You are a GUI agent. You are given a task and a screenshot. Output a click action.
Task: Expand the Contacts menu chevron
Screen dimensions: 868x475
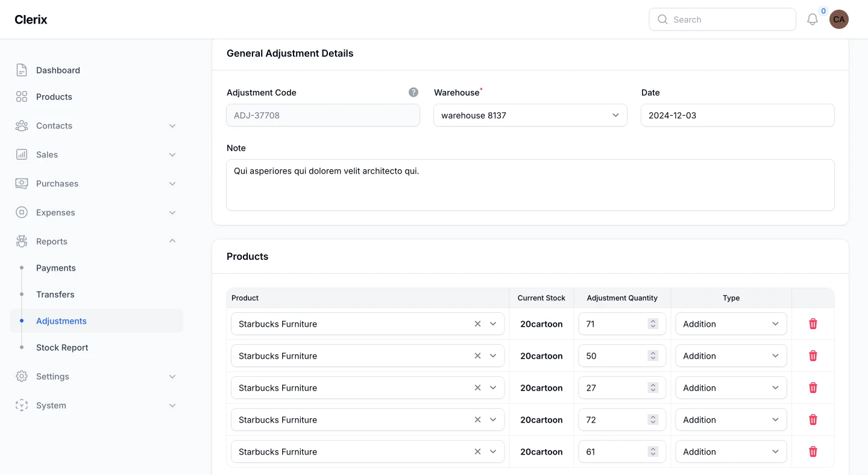pos(172,125)
